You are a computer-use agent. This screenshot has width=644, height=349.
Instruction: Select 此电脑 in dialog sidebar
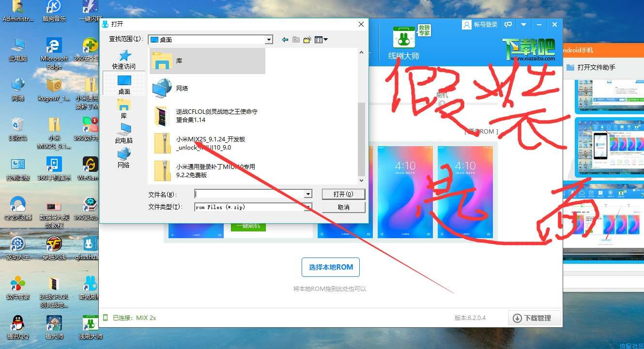point(124,133)
